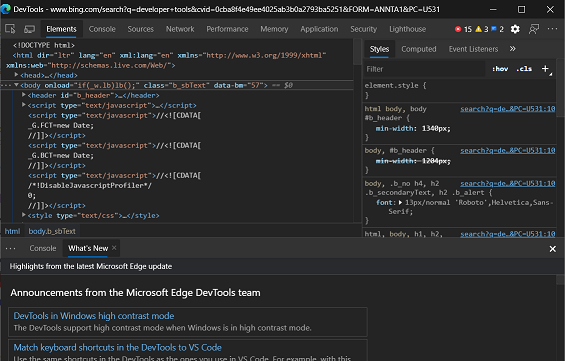Screen dimensions: 565x361
Task: Open the Computed styles tab
Action: pos(419,49)
